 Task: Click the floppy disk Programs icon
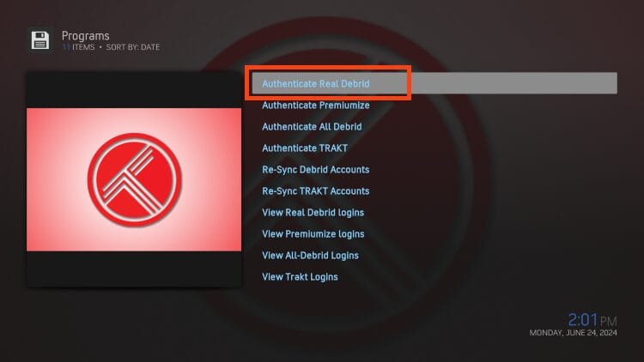point(39,40)
